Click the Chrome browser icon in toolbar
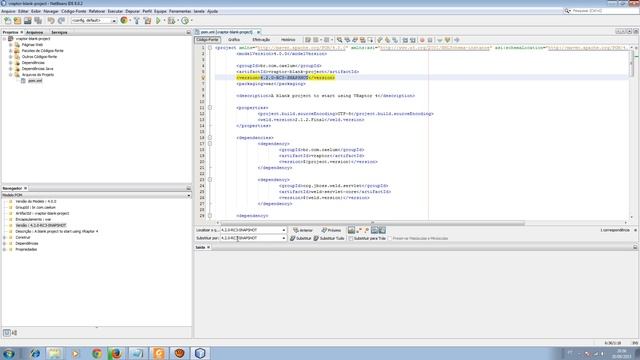 pyautogui.click(x=124, y=20)
